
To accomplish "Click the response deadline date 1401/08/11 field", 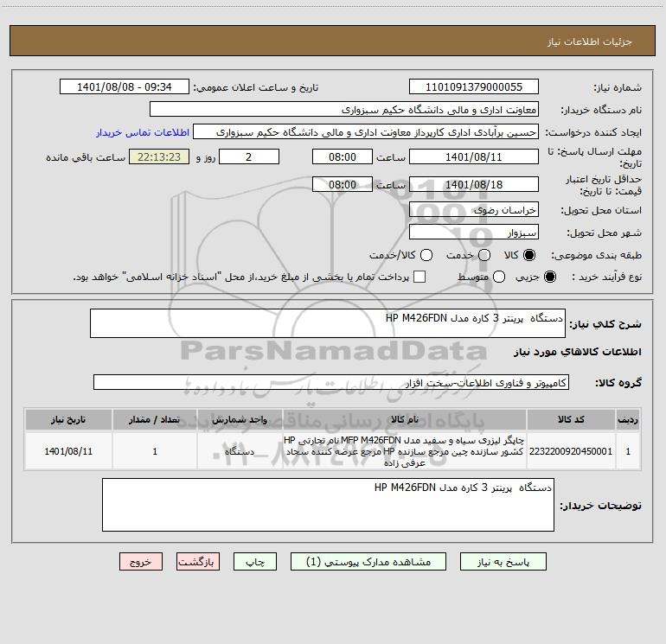I will pos(474,156).
